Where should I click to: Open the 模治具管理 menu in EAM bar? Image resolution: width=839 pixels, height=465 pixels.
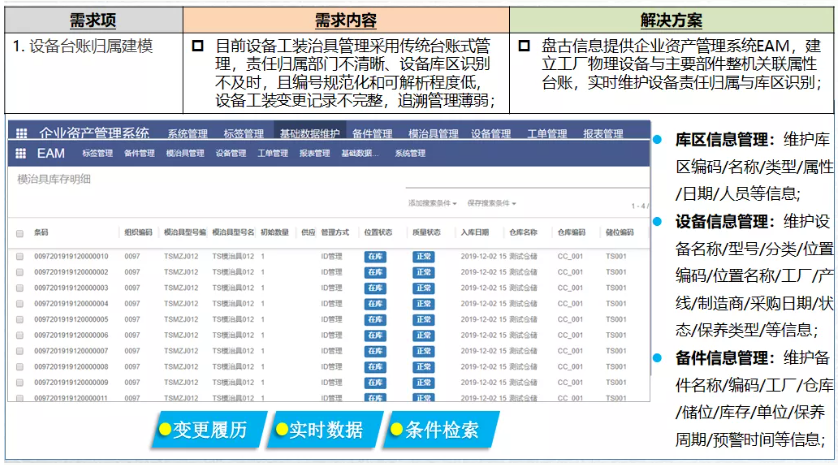(x=185, y=154)
